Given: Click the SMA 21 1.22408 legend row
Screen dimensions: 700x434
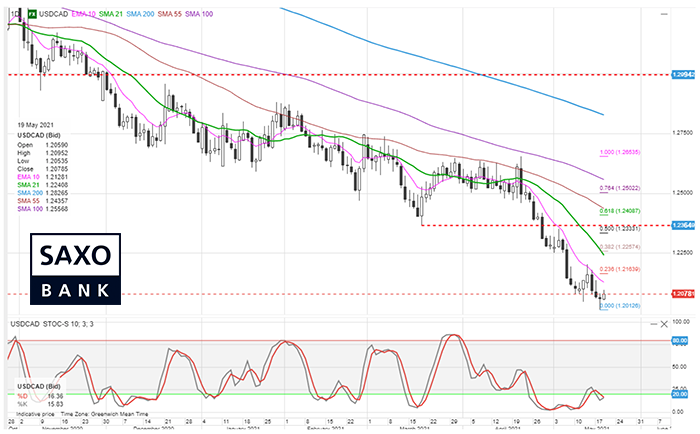Looking at the screenshot, I should (42, 185).
